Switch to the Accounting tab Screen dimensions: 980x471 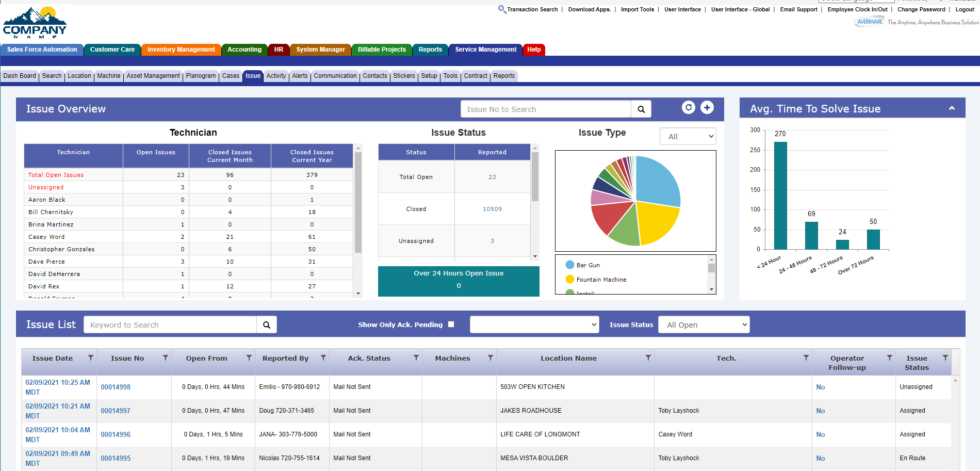pos(244,50)
